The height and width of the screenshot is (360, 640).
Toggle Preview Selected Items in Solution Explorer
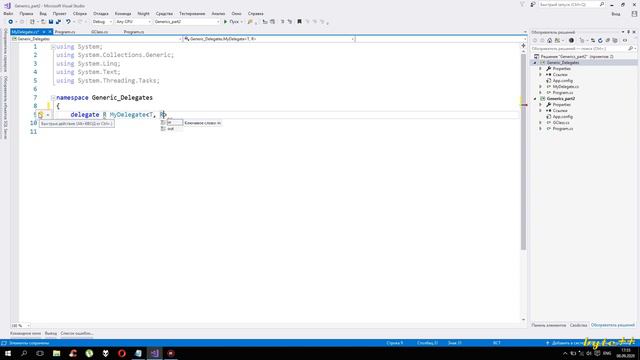[625, 40]
